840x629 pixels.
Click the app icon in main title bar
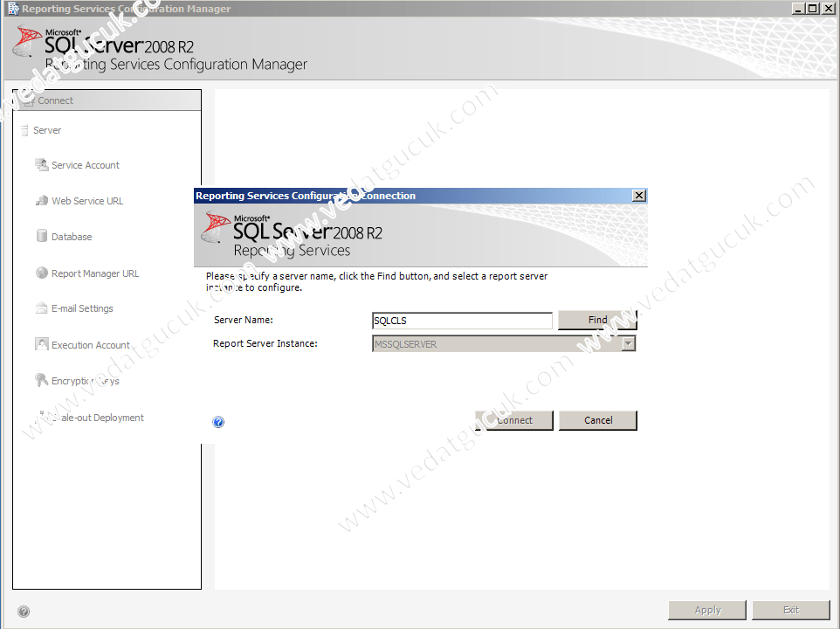pyautogui.click(x=13, y=9)
